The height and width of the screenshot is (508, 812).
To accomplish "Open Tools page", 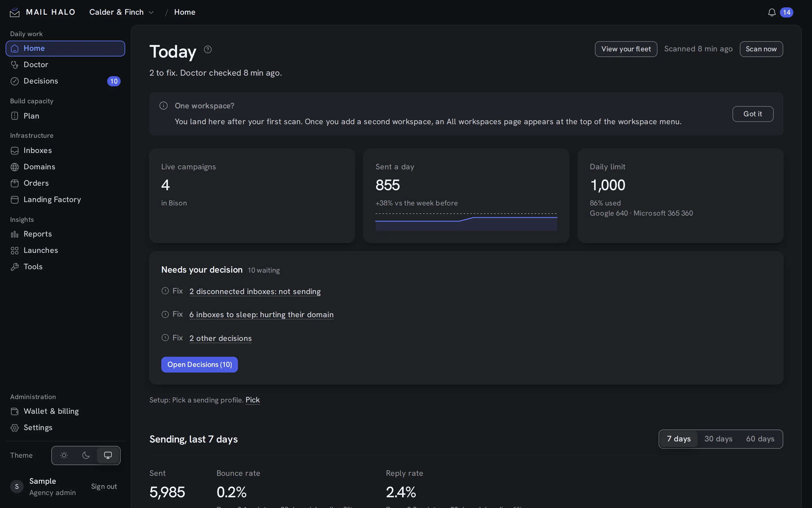I will pos(65,267).
